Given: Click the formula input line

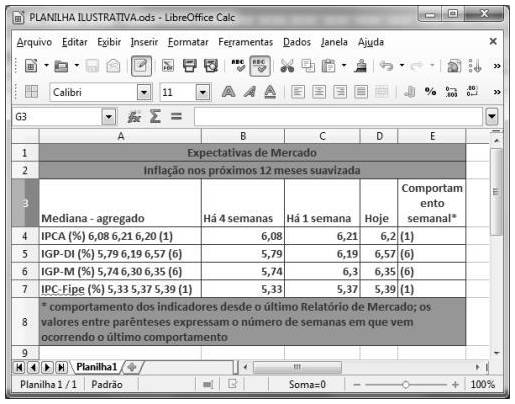Looking at the screenshot, I should click(338, 117).
